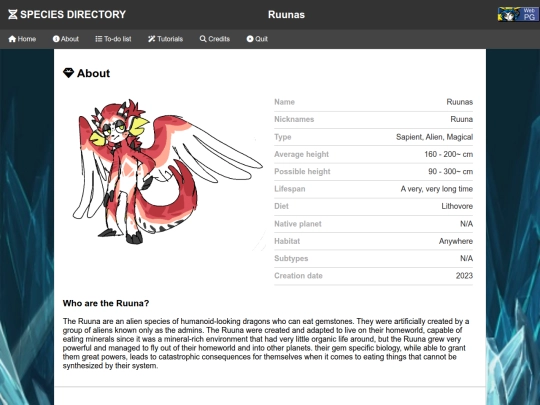Click the magnifier icon beside Credits

click(203, 39)
